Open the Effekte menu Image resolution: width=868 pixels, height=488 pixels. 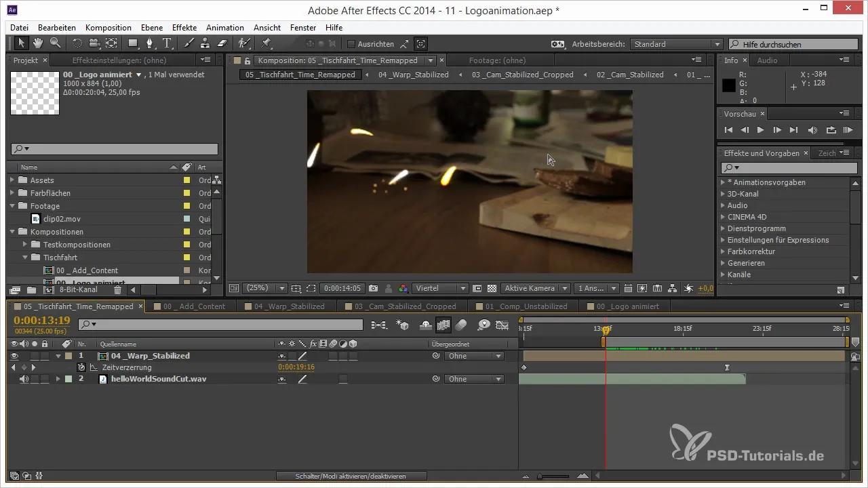[184, 28]
